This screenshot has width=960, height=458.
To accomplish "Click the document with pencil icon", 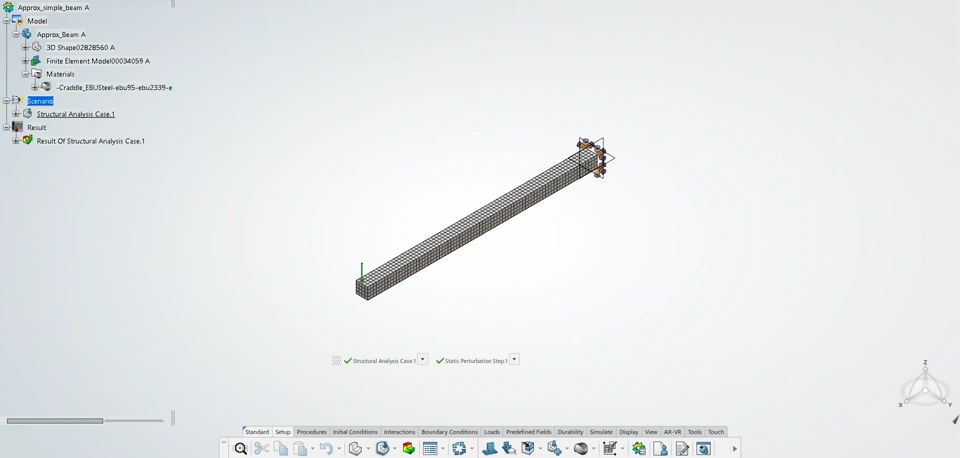I will click(681, 449).
